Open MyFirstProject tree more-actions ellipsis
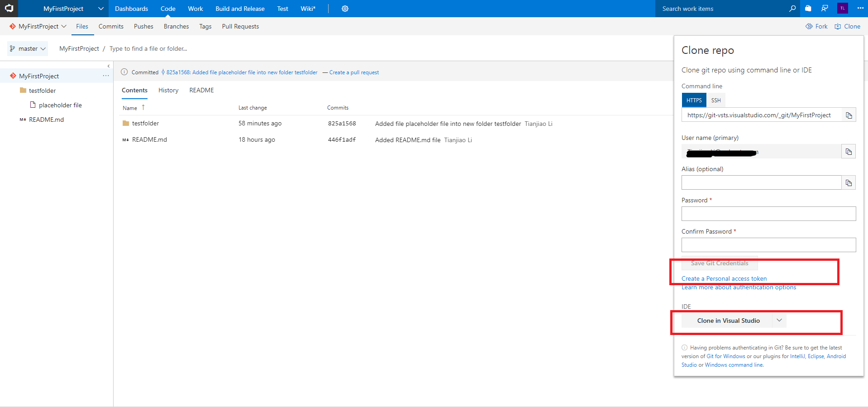Viewport: 868px width, 407px height. [x=106, y=76]
